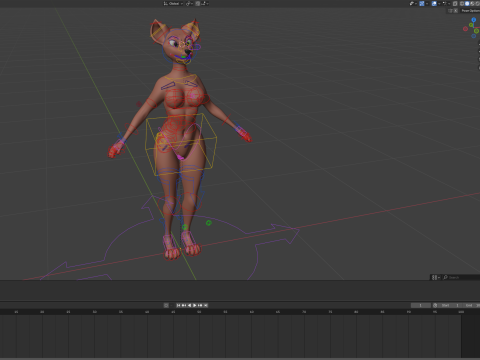This screenshot has height=360, width=480.
Task: Jump to the timeline end frame
Action: (206, 305)
